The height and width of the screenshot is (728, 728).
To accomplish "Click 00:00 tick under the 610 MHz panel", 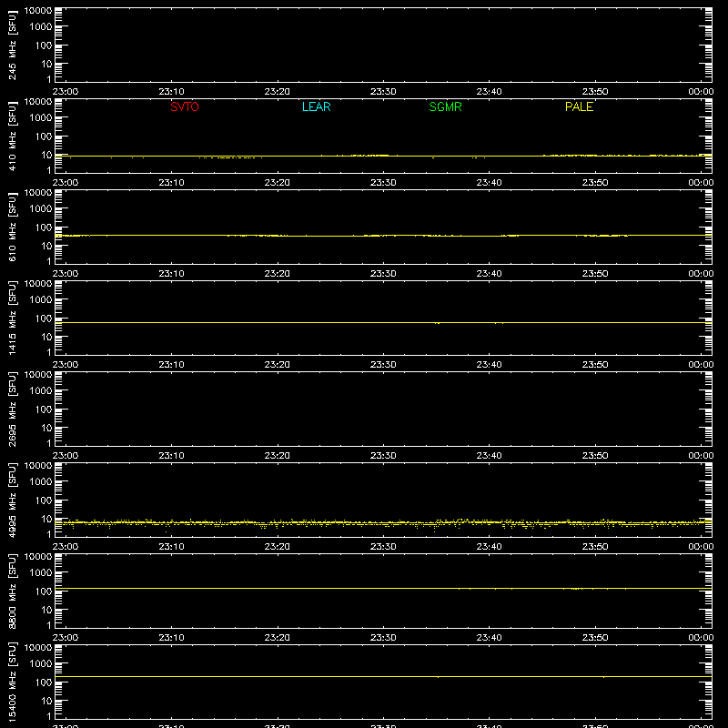I will 701,274.
